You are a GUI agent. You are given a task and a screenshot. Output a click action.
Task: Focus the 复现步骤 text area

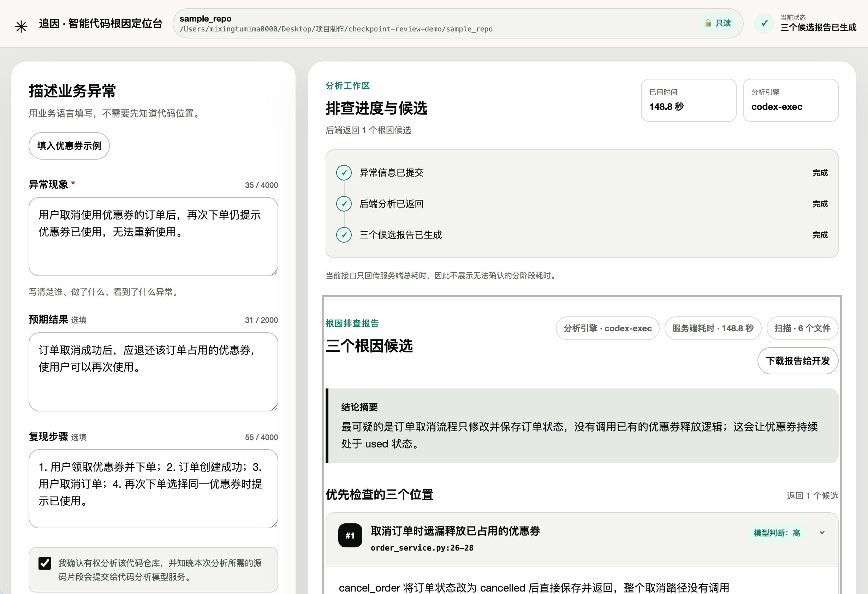(153, 488)
